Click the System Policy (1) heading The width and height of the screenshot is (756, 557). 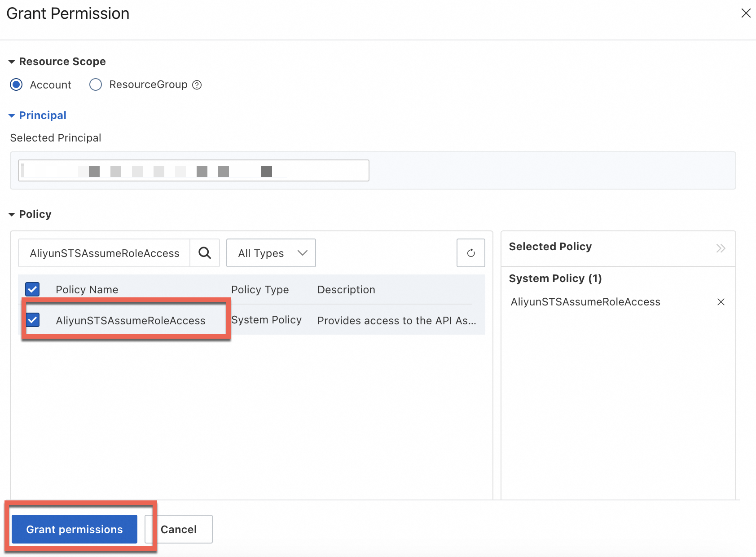(555, 278)
